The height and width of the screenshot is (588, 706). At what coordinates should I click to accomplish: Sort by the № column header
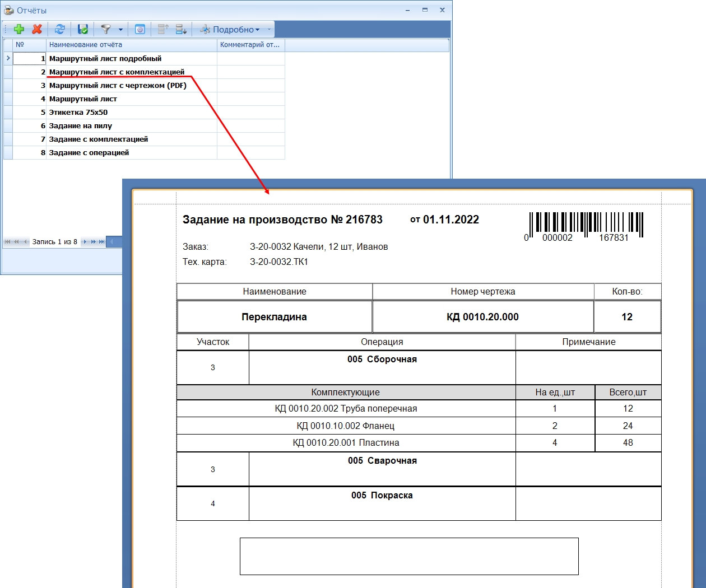coord(30,45)
